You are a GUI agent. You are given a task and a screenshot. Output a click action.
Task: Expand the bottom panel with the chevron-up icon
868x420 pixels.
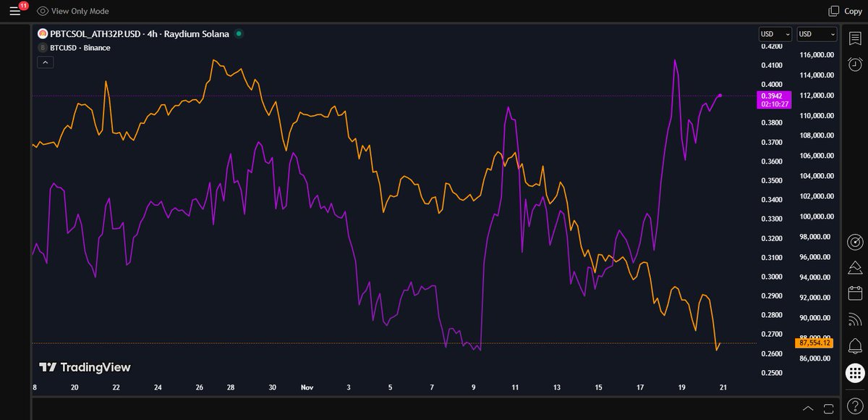coord(808,408)
